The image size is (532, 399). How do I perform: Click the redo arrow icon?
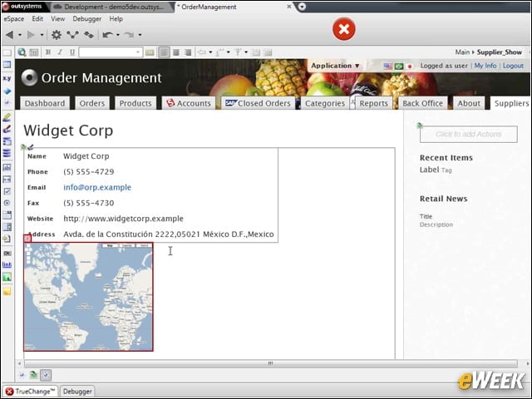point(129,35)
